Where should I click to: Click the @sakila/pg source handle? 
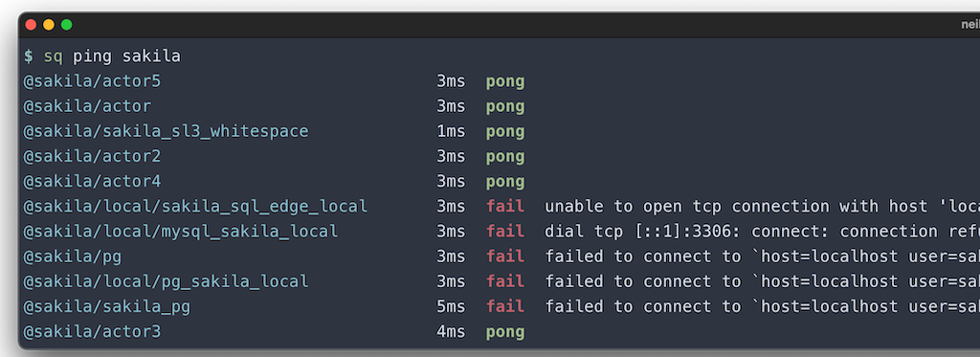(73, 257)
